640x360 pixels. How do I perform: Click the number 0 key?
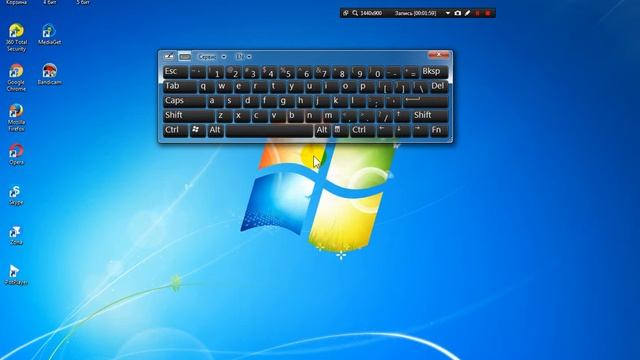pos(376,72)
